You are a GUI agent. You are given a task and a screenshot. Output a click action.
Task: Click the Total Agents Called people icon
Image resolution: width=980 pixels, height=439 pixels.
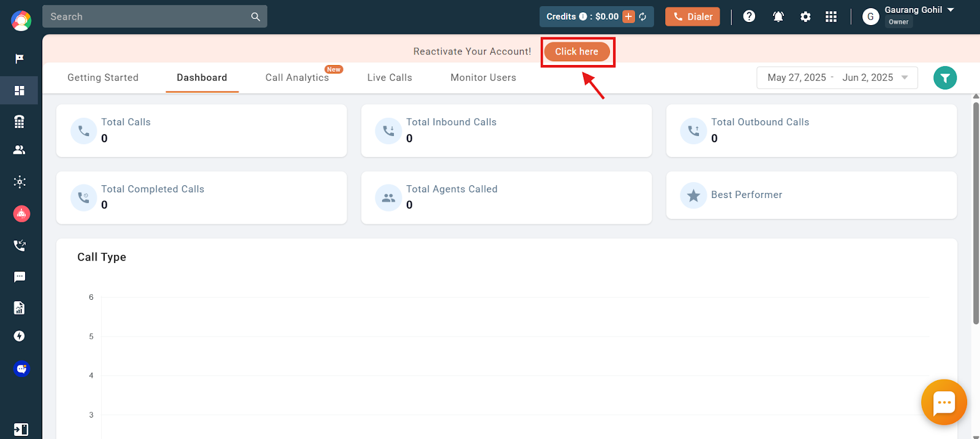[x=388, y=198]
